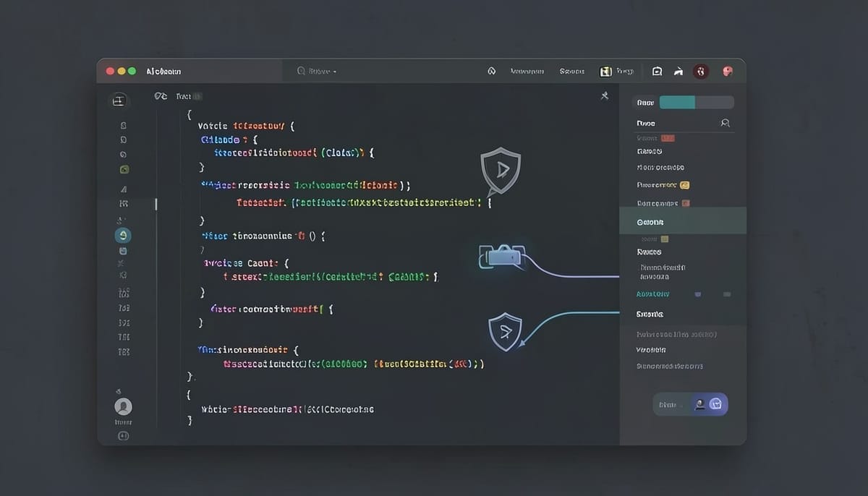Click the pink round icon at the title bar's end
The height and width of the screenshot is (496, 868).
click(x=728, y=71)
